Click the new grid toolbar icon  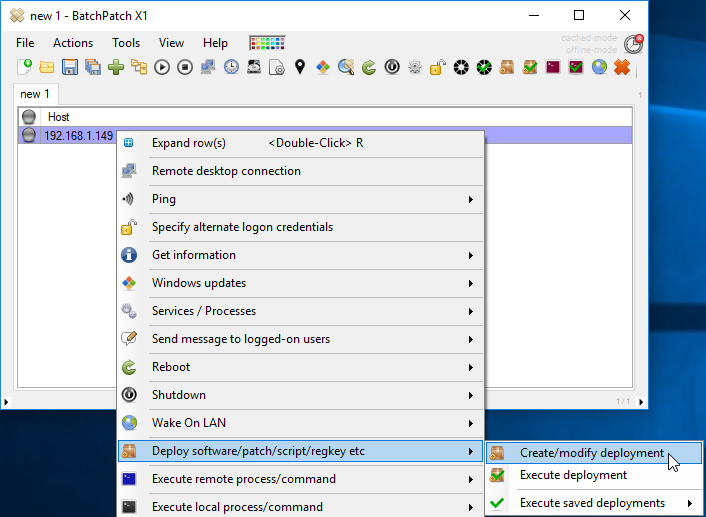(24, 67)
